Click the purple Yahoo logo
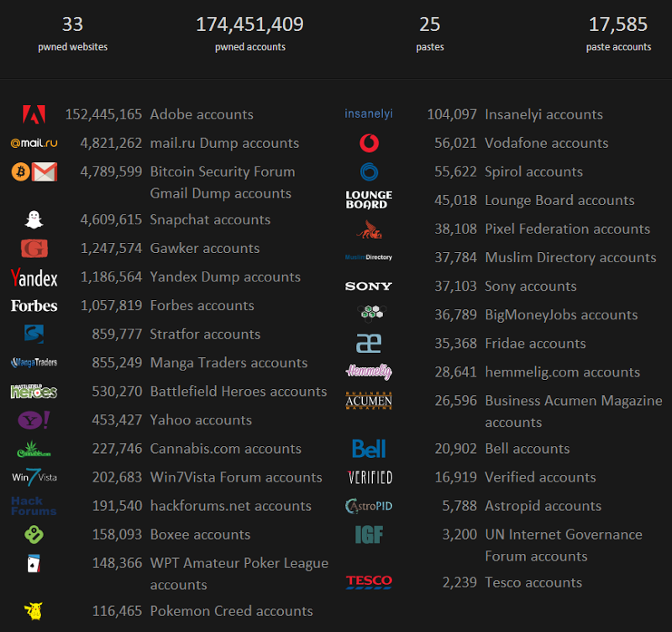The width and height of the screenshot is (672, 632). point(34,420)
